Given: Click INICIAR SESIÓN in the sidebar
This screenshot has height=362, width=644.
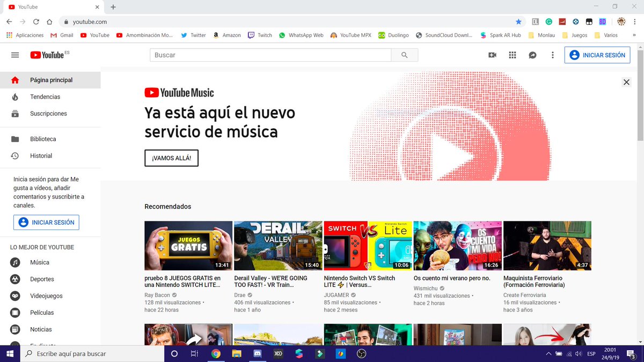Looking at the screenshot, I should [x=46, y=222].
